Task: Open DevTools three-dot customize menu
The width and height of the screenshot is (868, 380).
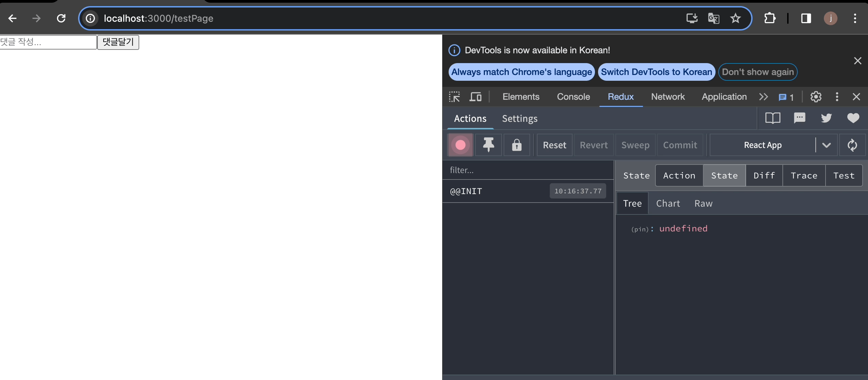Action: (837, 97)
